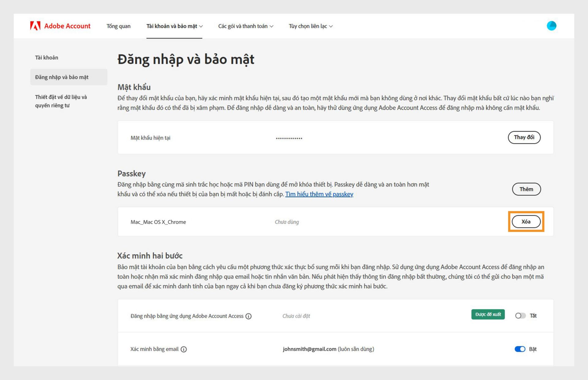Click the Thêm passkey button
The image size is (588, 380).
pos(526,189)
